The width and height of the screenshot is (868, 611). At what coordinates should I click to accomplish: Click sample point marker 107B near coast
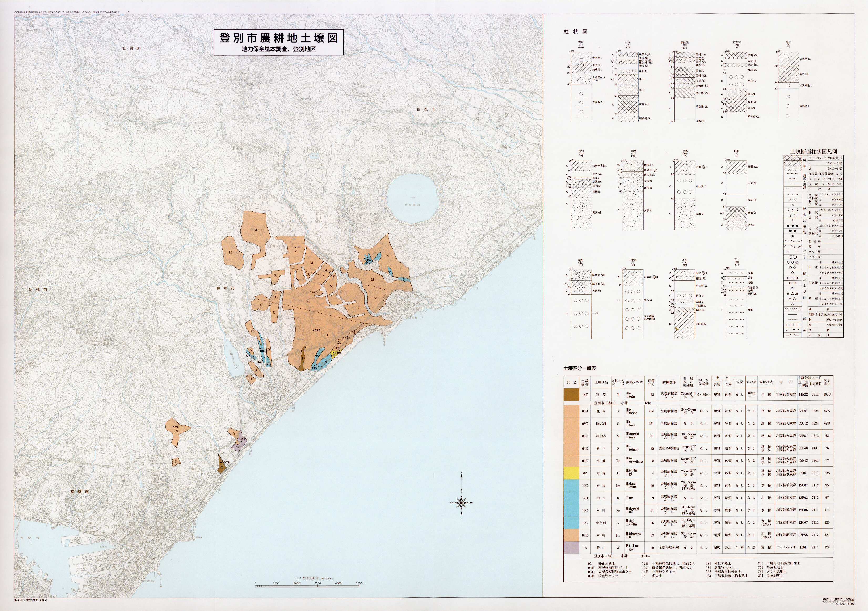click(x=224, y=463)
